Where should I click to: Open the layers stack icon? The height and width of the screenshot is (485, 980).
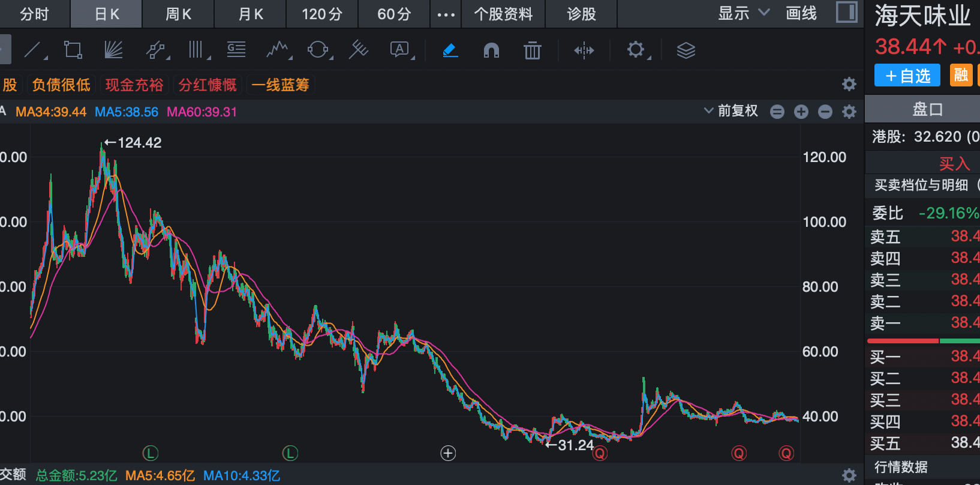[686, 50]
